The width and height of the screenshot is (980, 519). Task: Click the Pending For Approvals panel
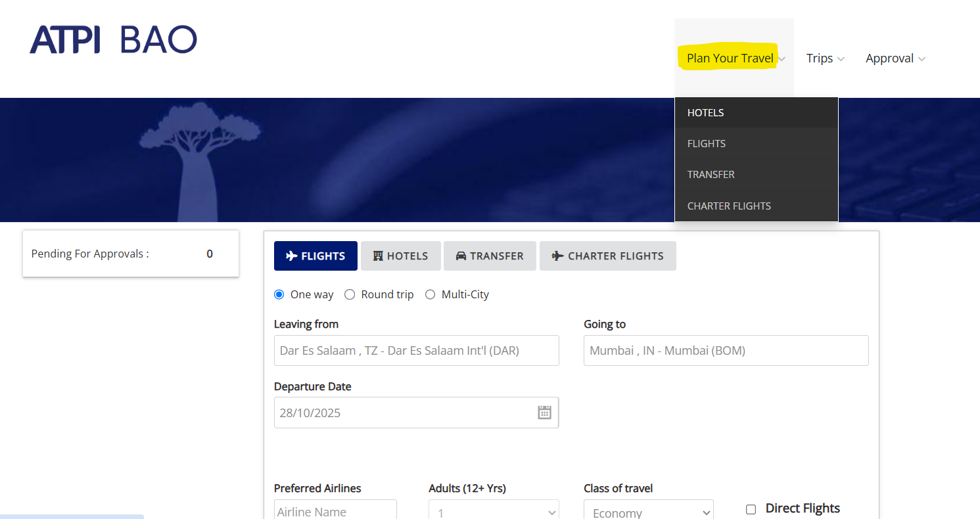(x=130, y=254)
